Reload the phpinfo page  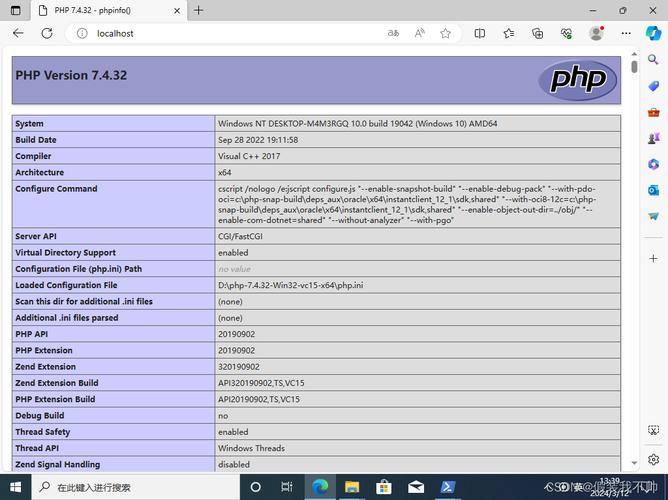click(47, 33)
